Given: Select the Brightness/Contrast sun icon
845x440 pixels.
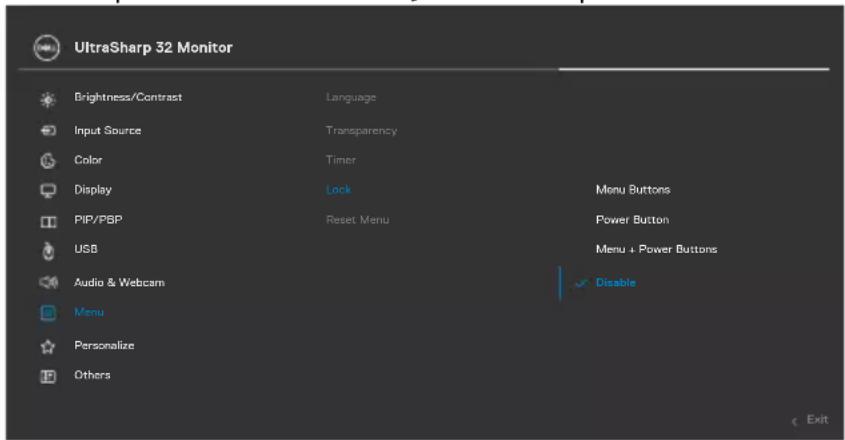Looking at the screenshot, I should point(48,100).
